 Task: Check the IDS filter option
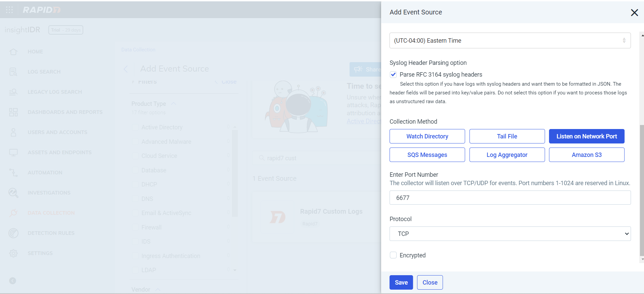[135, 242]
